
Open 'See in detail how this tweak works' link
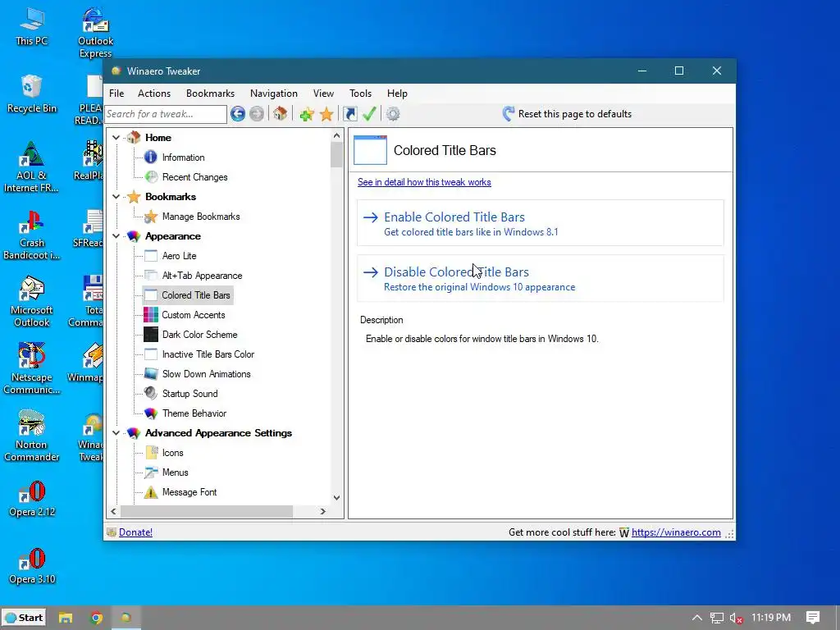(x=424, y=182)
